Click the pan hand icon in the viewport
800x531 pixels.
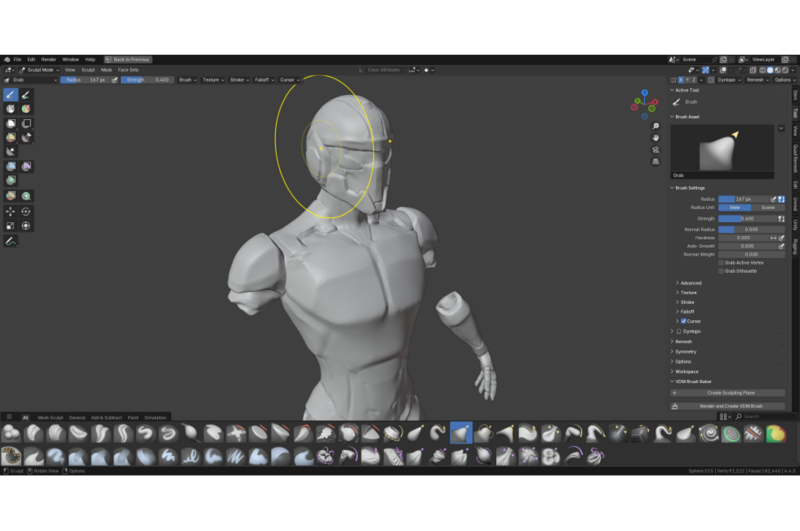point(655,138)
